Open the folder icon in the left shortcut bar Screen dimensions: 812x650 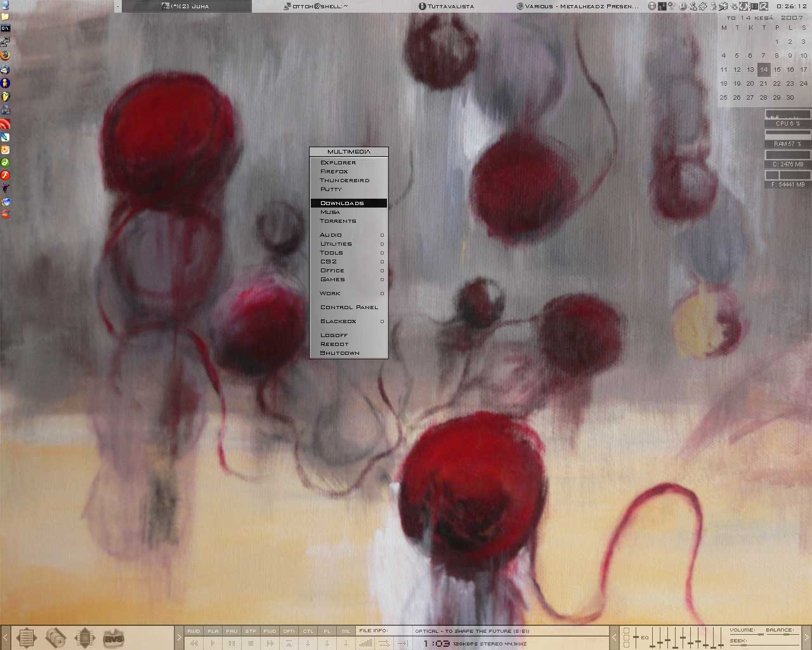pos(5,17)
